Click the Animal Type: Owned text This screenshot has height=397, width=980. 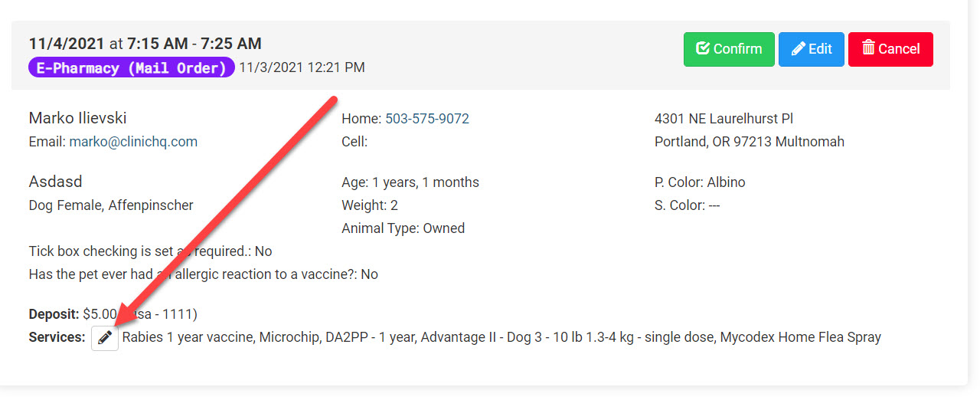pos(403,228)
